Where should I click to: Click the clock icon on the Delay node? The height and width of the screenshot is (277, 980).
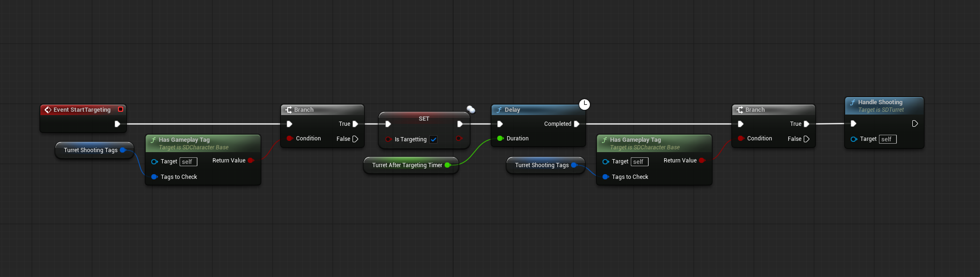click(x=584, y=104)
